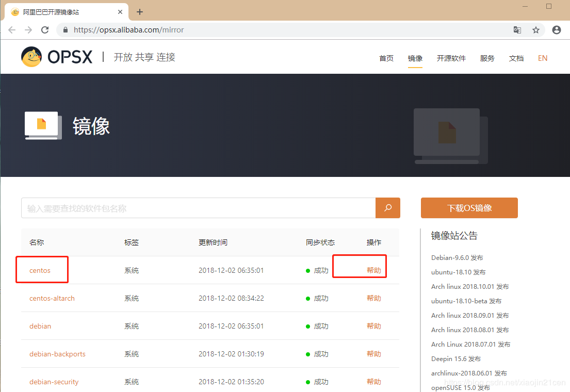Open the browser profile avatar icon
The image size is (570, 392).
point(556,30)
